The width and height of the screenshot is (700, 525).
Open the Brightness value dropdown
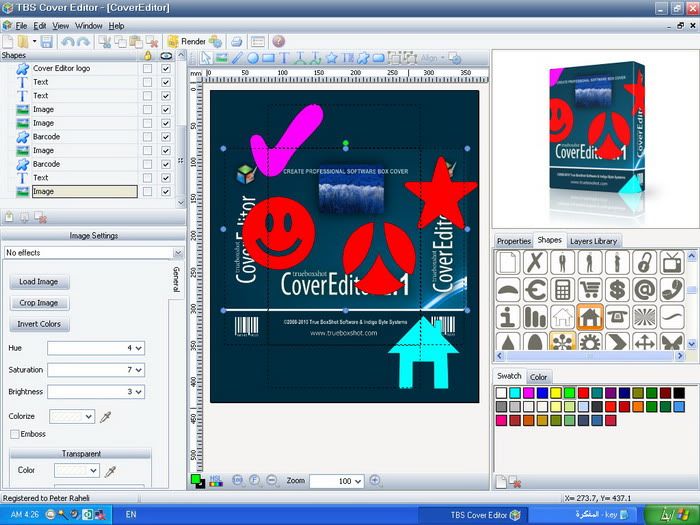click(x=138, y=392)
